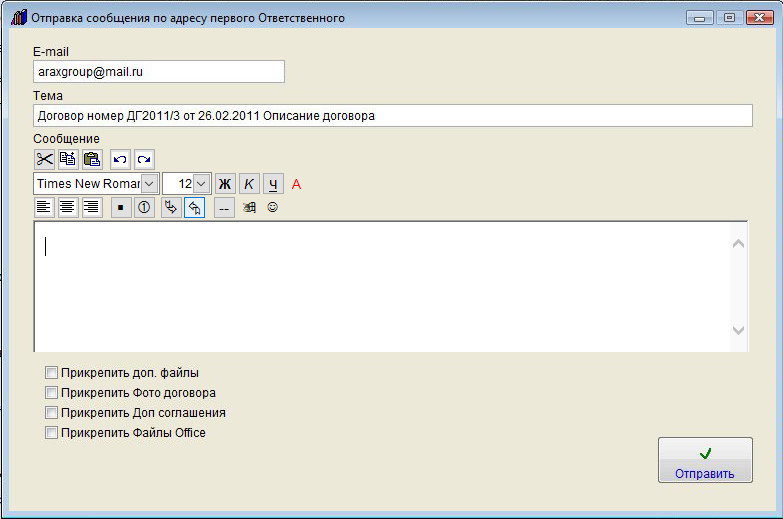
Task: Paste from clipboard using the paste icon
Action: pos(92,159)
